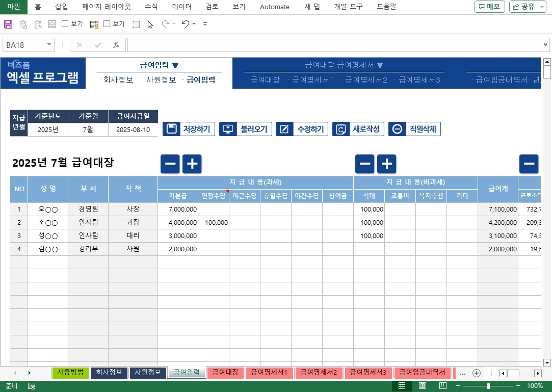Toggle the first 보기 checkbox
The width and height of the screenshot is (552, 392).
point(65,24)
